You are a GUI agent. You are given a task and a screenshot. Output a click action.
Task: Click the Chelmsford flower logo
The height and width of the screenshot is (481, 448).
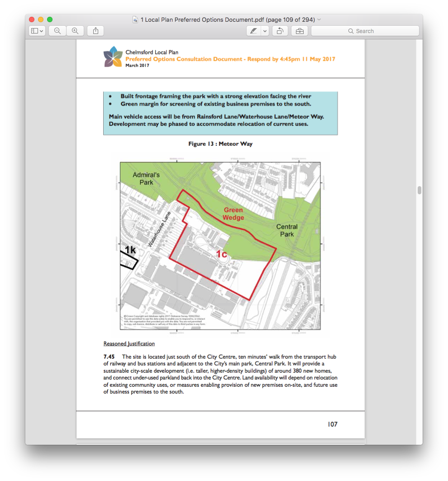(113, 57)
